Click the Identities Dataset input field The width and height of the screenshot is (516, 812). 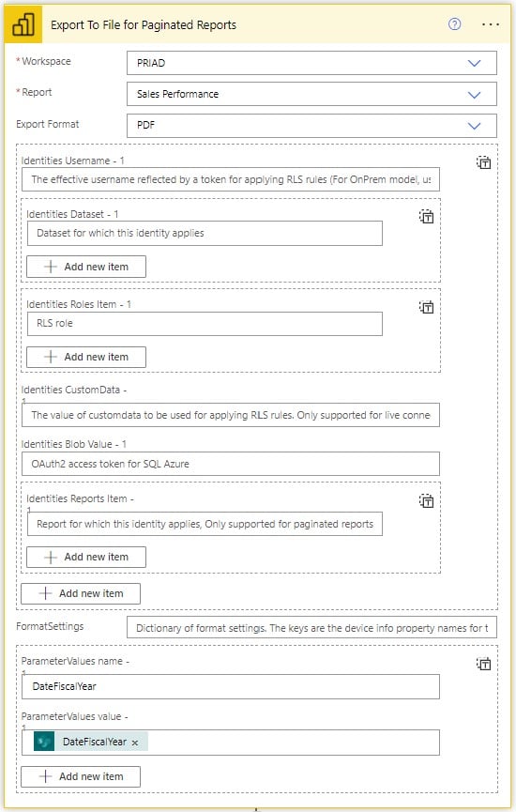(x=205, y=233)
